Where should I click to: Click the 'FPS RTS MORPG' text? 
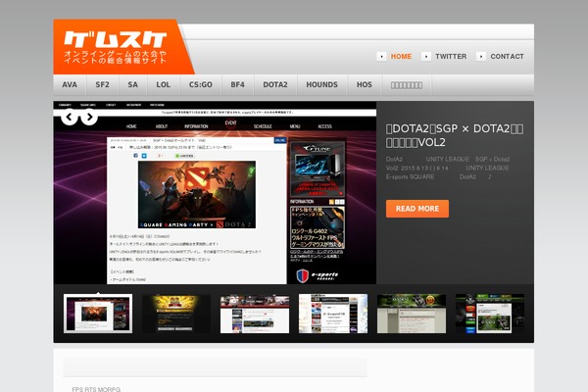point(96,389)
